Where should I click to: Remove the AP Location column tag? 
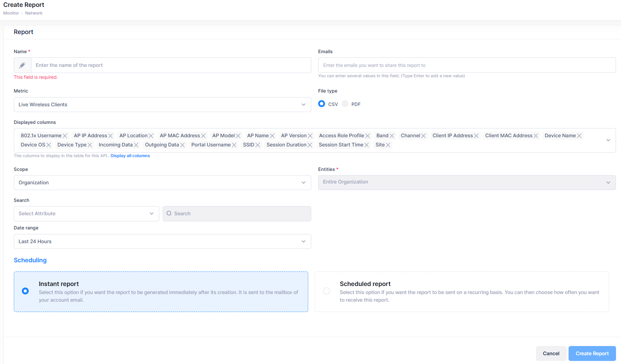pos(151,136)
